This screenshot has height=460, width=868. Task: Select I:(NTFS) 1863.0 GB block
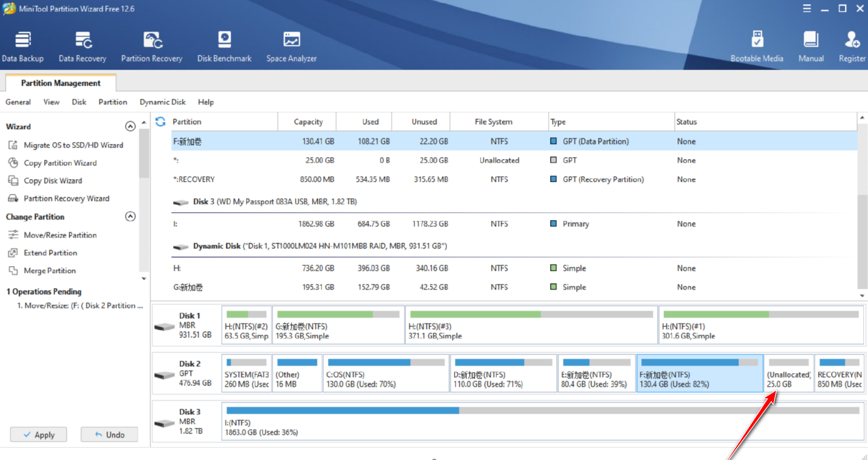[x=543, y=421]
